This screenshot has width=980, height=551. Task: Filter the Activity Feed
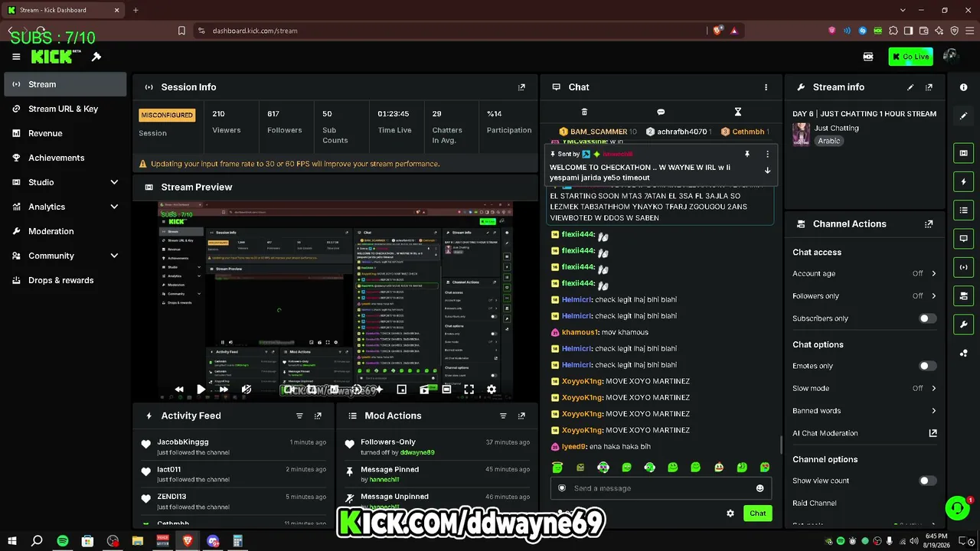coord(299,416)
